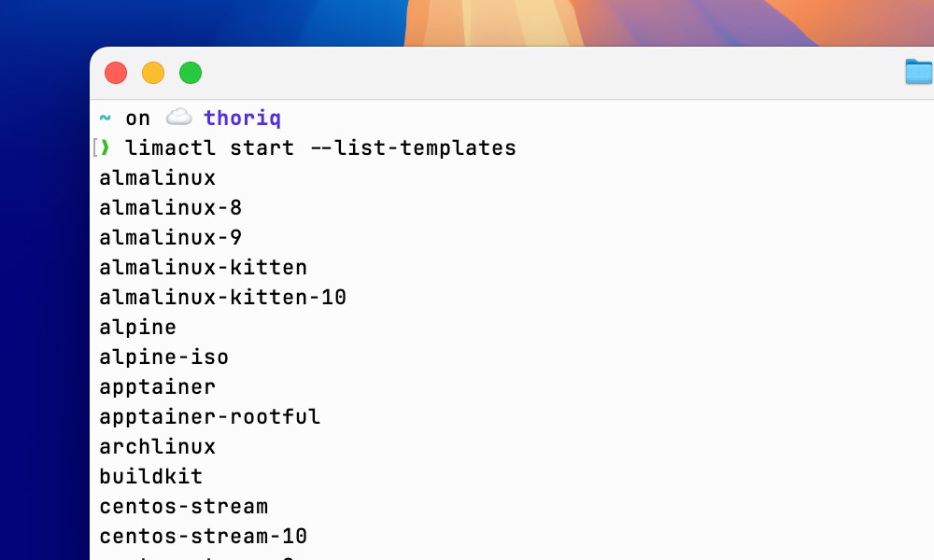Select the apptainer template entry
This screenshot has height=560, width=934.
coord(157,386)
